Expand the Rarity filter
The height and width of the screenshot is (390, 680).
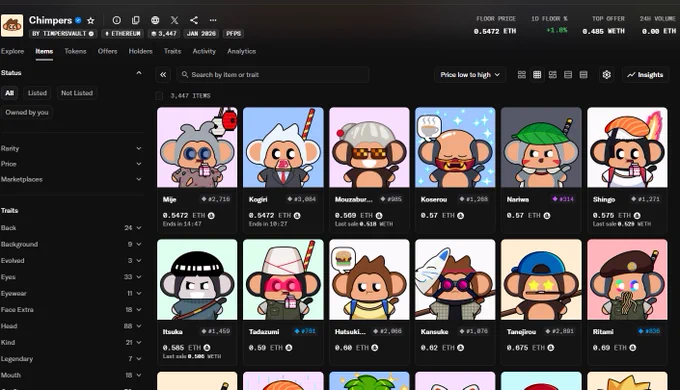coord(72,148)
